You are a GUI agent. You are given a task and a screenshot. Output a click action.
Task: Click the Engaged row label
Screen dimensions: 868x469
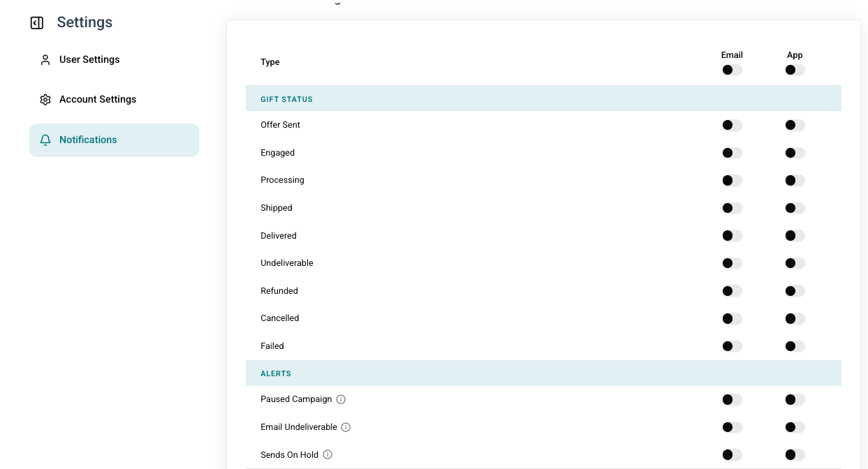[277, 153]
